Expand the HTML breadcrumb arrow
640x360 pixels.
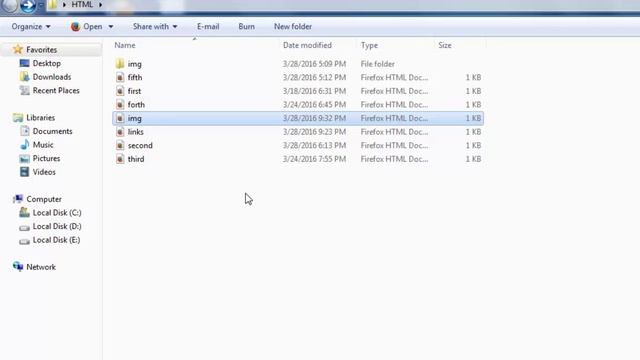[100, 5]
